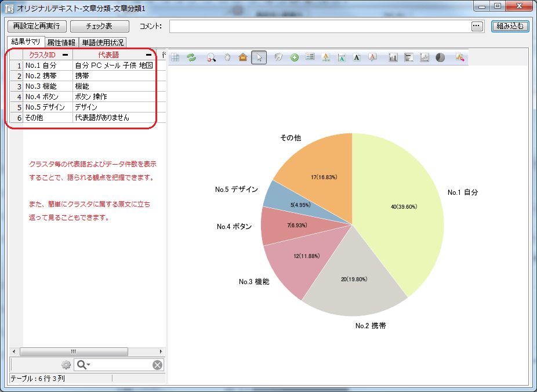
Task: Click the 組み込む button at top right
Action: click(509, 26)
